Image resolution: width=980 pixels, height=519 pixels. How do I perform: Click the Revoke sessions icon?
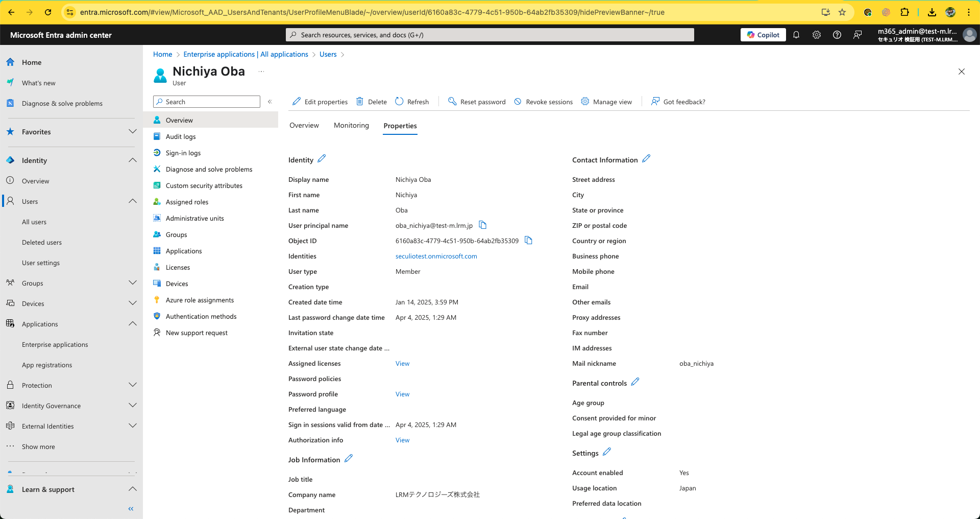pos(518,102)
